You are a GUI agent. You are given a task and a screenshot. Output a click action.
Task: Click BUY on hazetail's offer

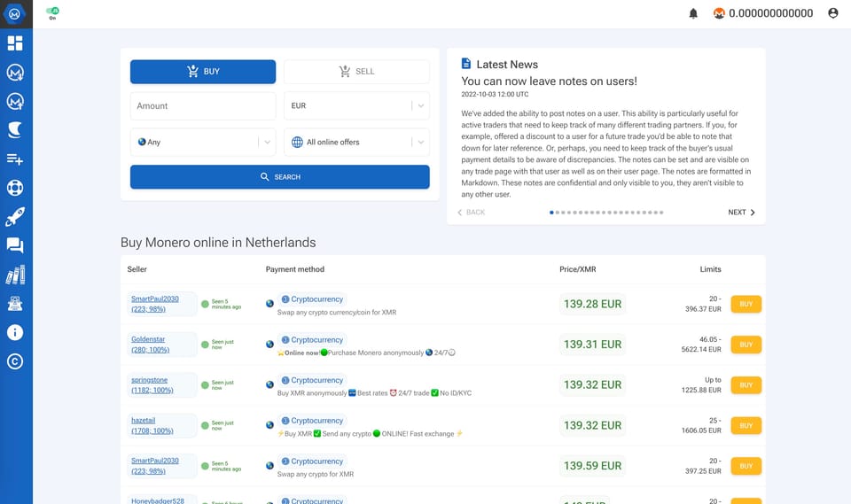746,426
